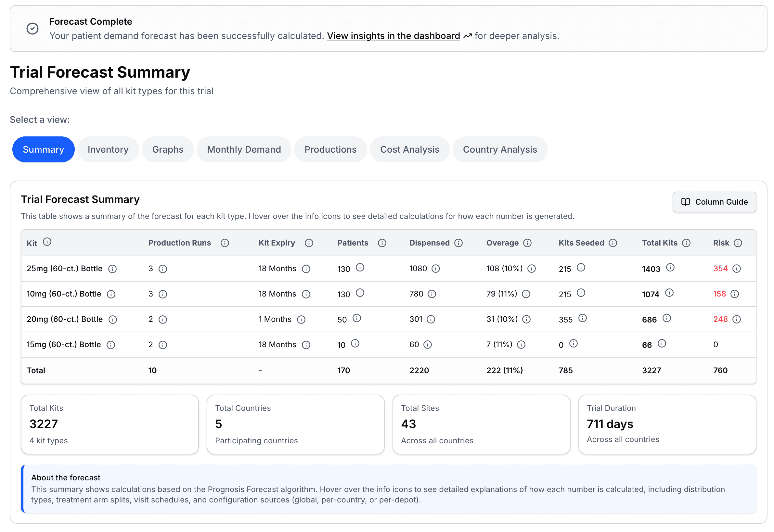The width and height of the screenshot is (774, 532).
Task: Click Production Runs column info icon
Action: [225, 243]
